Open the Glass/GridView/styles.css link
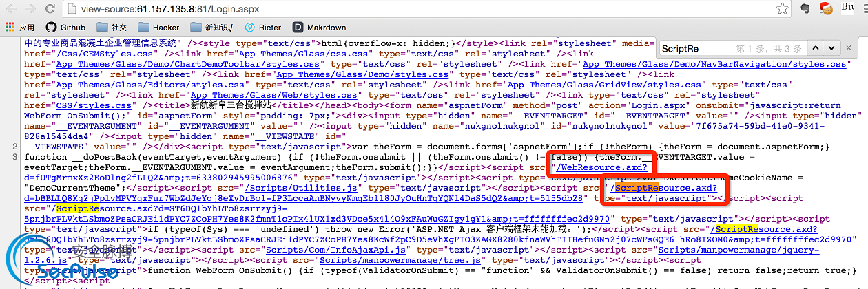The image size is (868, 289). [604, 85]
